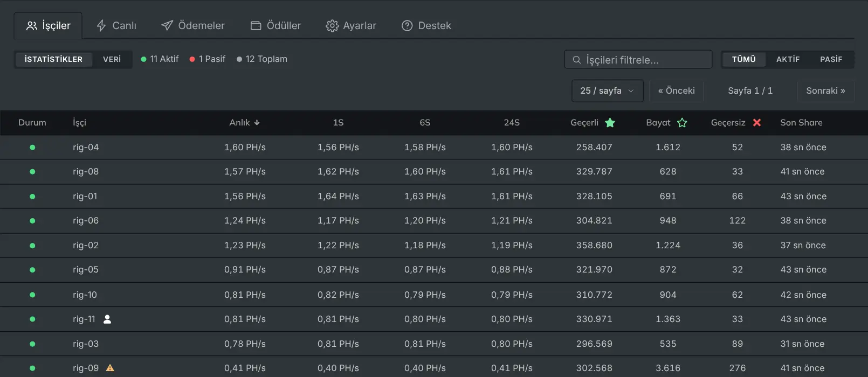
Task: Click the user icon next to rig-11
Action: point(107,319)
